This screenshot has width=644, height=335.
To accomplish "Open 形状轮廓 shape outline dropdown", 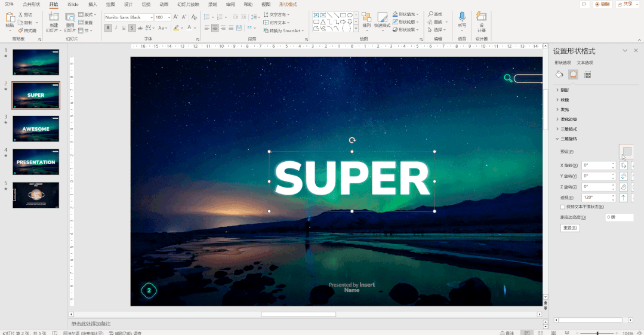I will coord(406,21).
